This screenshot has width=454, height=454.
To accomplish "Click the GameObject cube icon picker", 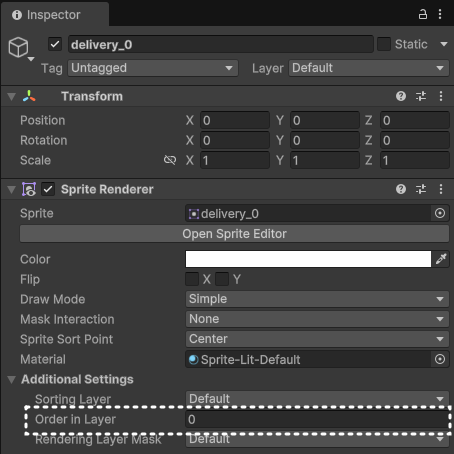I will click(19, 48).
